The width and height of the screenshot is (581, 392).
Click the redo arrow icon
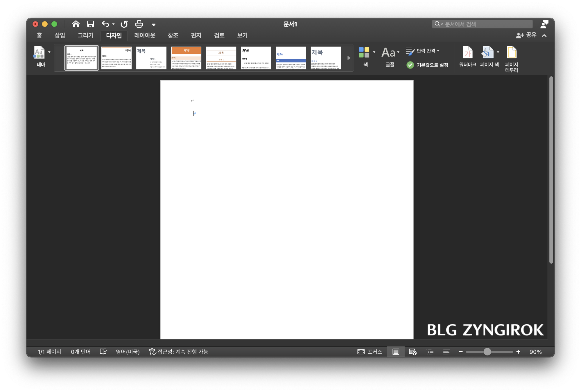tap(124, 24)
